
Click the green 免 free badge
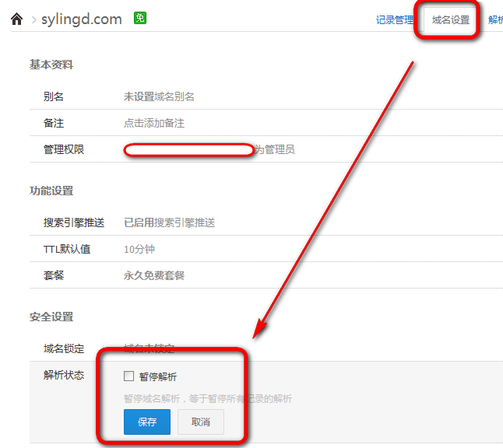click(140, 19)
